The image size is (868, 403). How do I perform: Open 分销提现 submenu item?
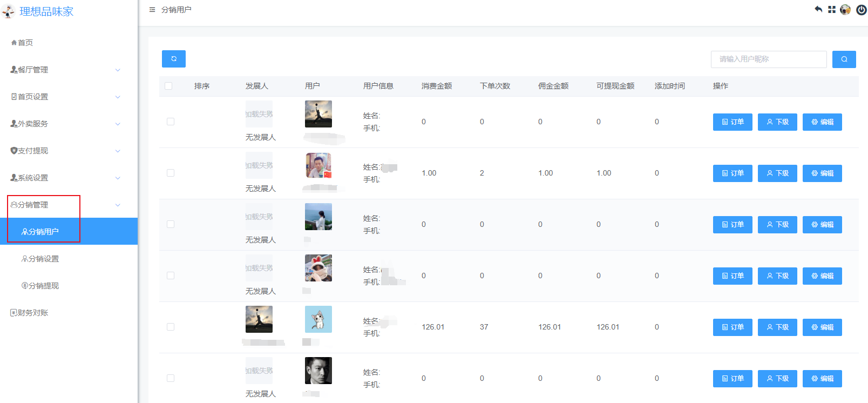pos(69,286)
